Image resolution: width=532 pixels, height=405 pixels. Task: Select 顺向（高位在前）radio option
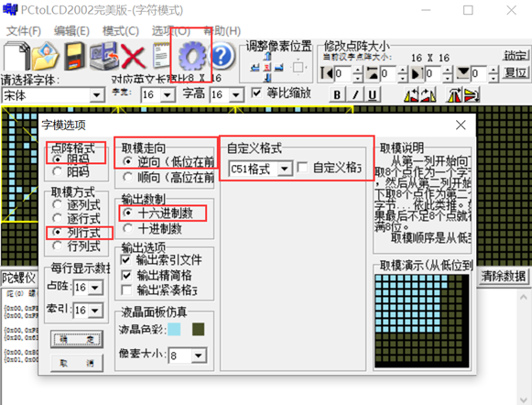127,177
